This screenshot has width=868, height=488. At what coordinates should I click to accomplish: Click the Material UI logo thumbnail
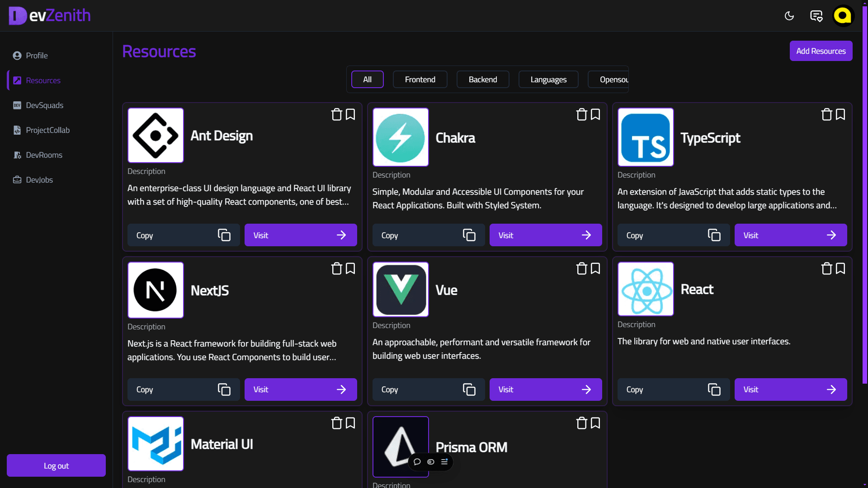(156, 444)
